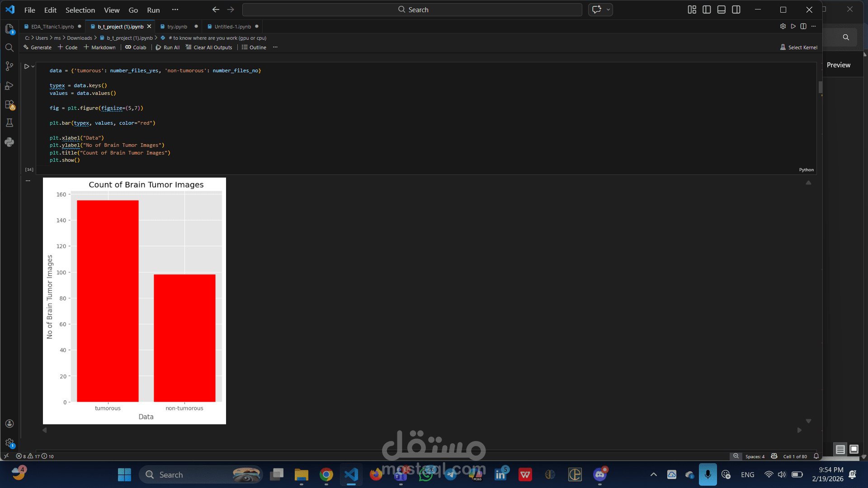Expand the run cell dropdown arrow
Image resolution: width=868 pixels, height=488 pixels.
click(33, 66)
